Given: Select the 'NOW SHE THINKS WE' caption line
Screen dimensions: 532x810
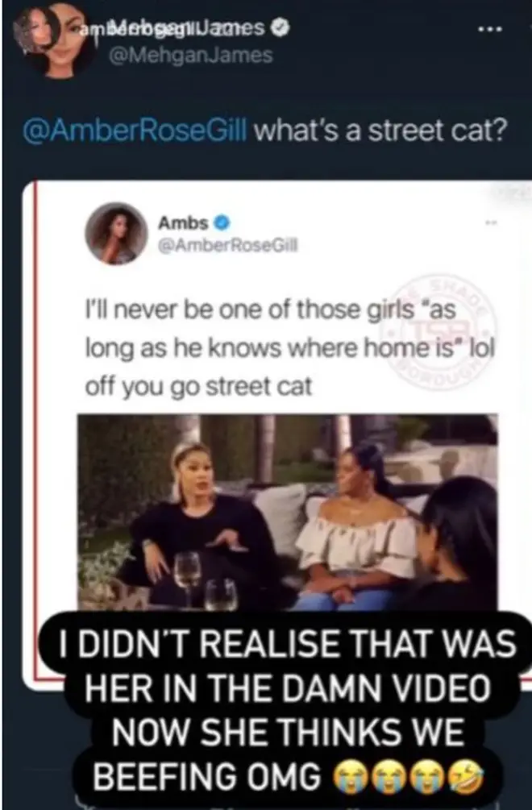Looking at the screenshot, I should click(288, 732).
